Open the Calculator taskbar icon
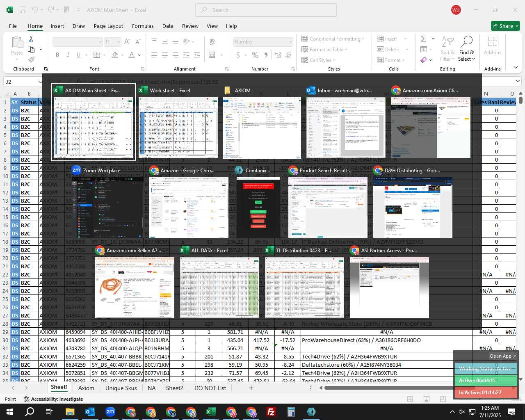 [x=291, y=412]
